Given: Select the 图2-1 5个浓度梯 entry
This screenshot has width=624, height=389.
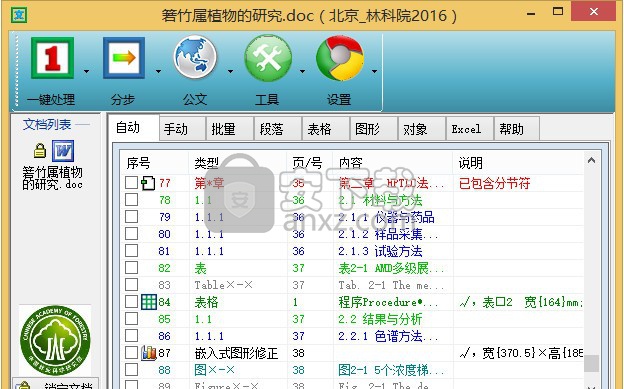Looking at the screenshot, I should (x=391, y=370).
